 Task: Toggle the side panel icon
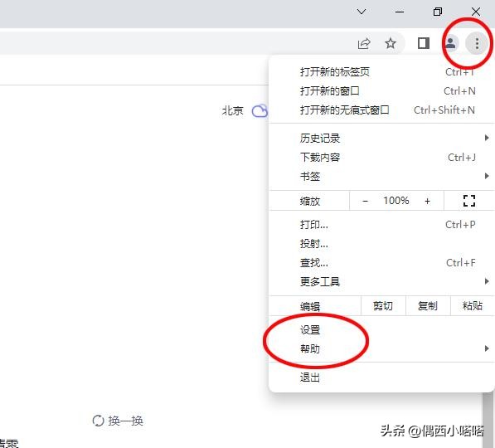tap(424, 43)
